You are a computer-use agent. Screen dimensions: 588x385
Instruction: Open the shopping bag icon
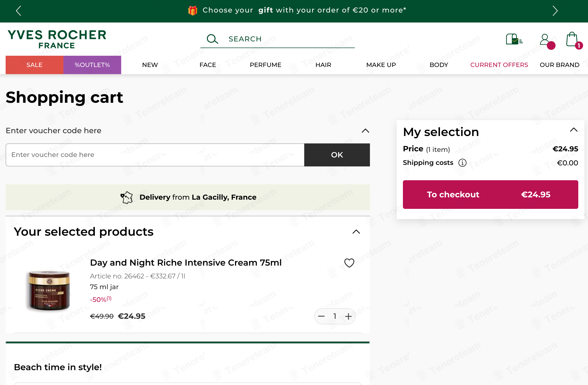pos(574,40)
